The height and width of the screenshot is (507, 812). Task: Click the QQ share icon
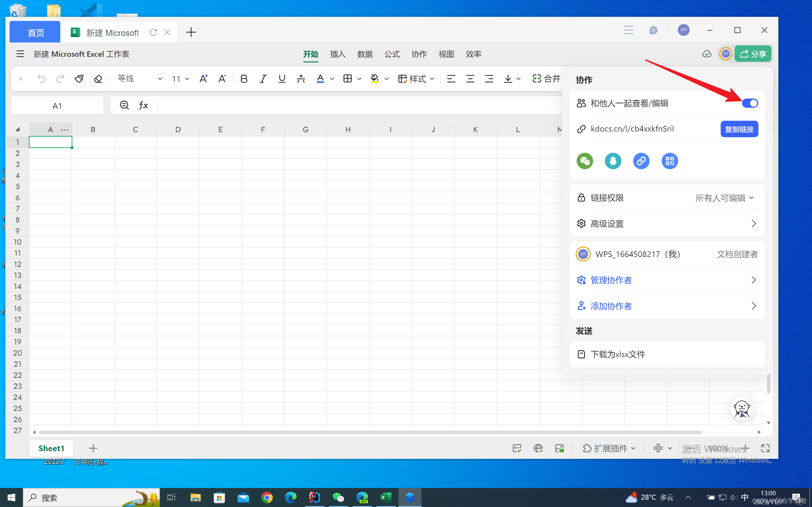point(613,161)
